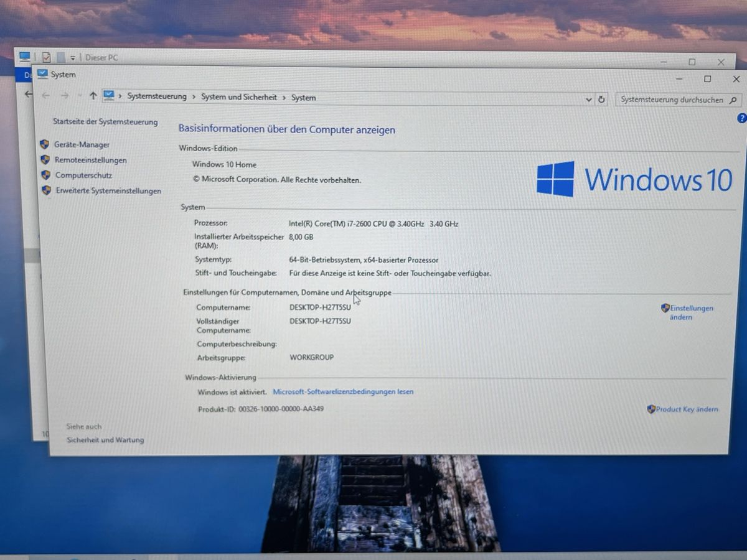Click shield icon beside Einstellungen ändern
This screenshot has width=747, height=560.
665,308
